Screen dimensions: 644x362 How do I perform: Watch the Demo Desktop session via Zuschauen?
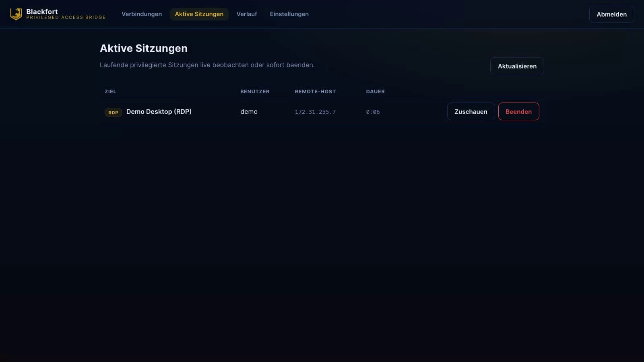coord(471,111)
